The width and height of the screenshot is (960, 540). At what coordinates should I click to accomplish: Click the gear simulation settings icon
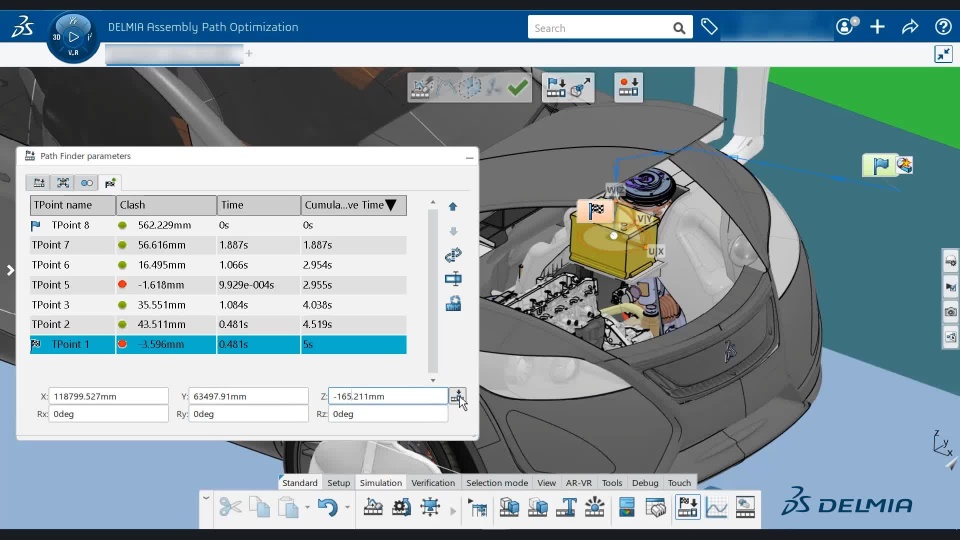pyautogui.click(x=402, y=507)
